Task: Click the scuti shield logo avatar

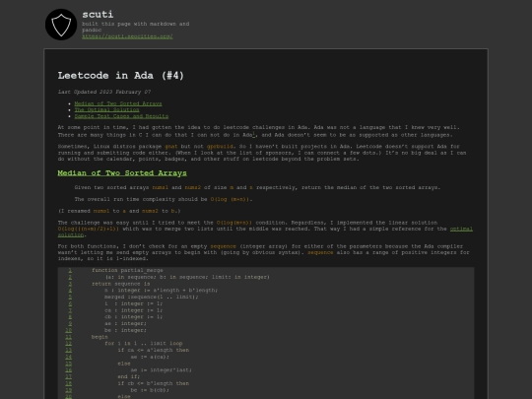Action: 61,25
